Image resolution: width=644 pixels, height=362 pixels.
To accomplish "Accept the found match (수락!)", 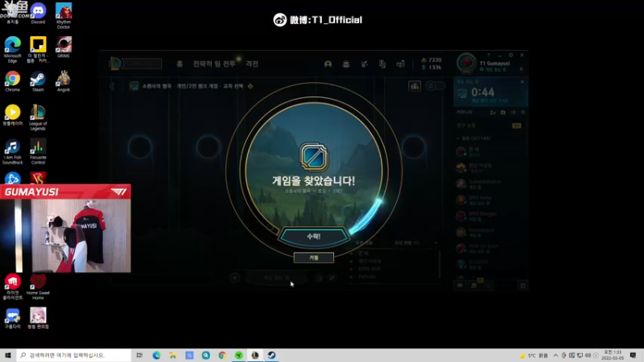I will point(314,237).
